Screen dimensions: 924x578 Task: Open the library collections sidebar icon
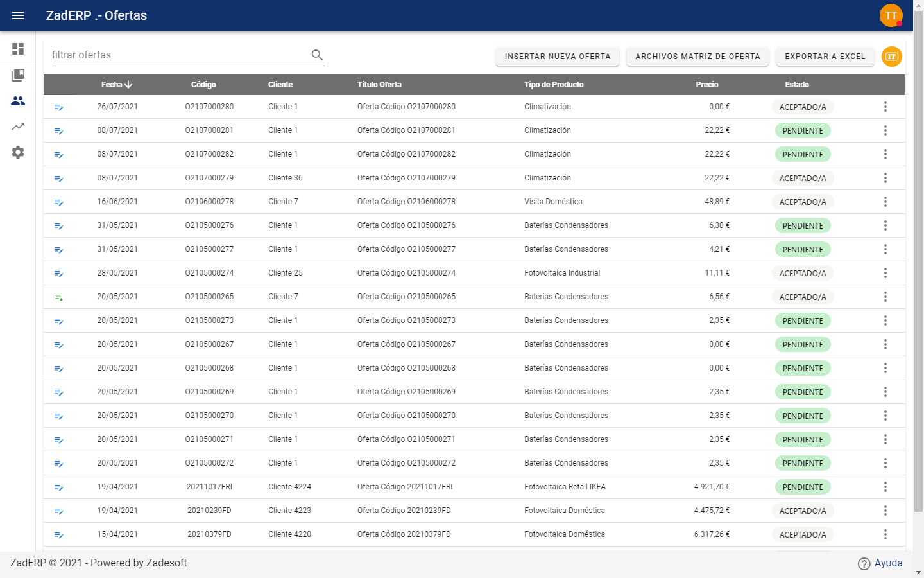(18, 75)
